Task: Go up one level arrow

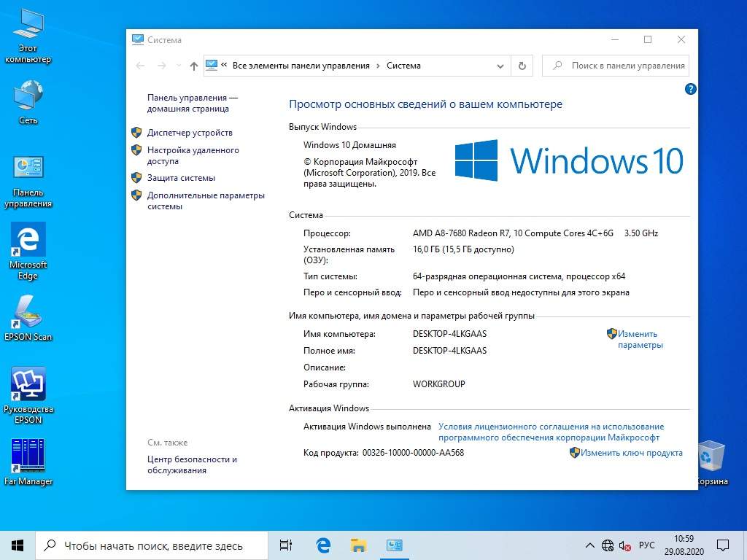Action: coord(193,66)
